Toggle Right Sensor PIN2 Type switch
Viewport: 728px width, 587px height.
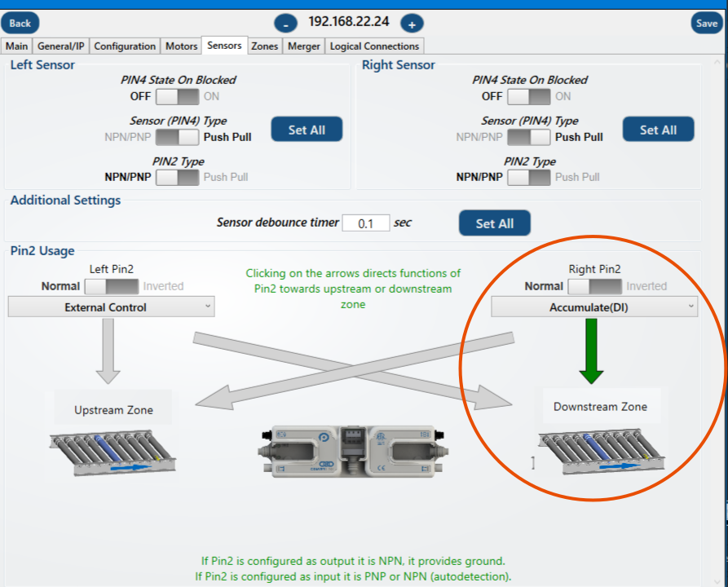click(x=529, y=178)
